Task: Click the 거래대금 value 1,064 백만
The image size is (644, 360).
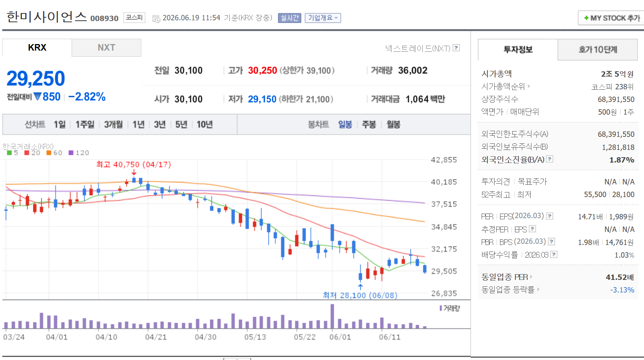Action: click(x=425, y=99)
